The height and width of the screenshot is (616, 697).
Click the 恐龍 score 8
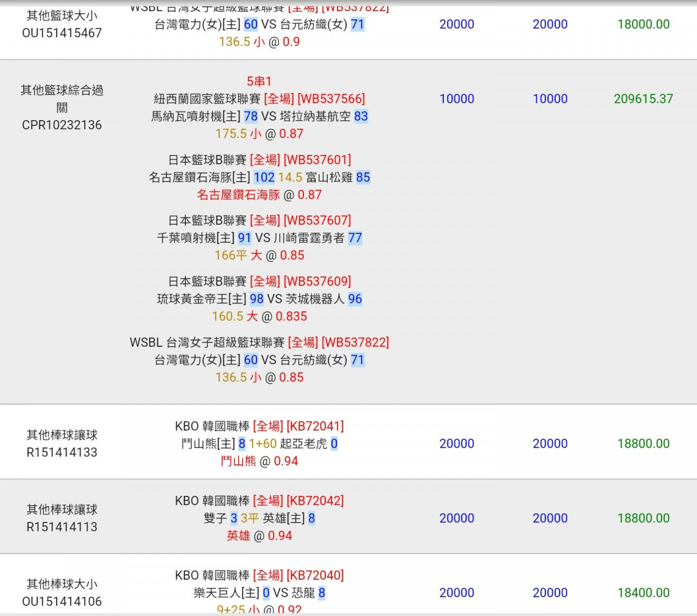322,592
